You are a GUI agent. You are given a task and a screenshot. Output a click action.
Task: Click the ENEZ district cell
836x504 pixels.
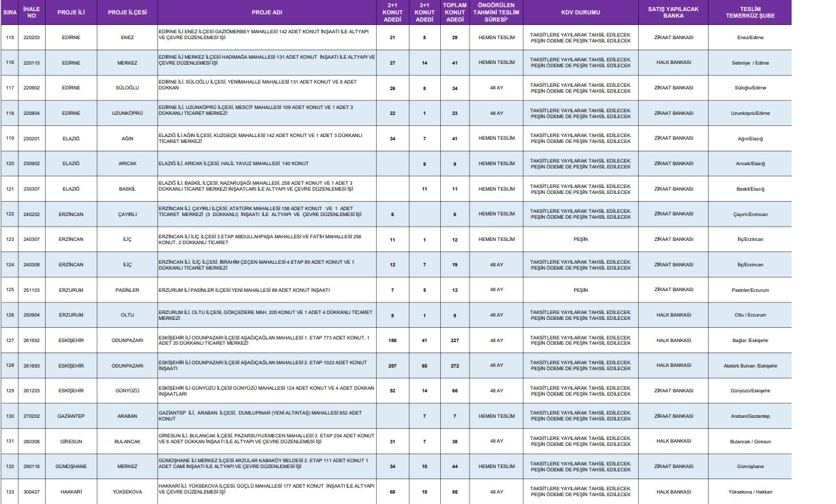click(x=128, y=38)
